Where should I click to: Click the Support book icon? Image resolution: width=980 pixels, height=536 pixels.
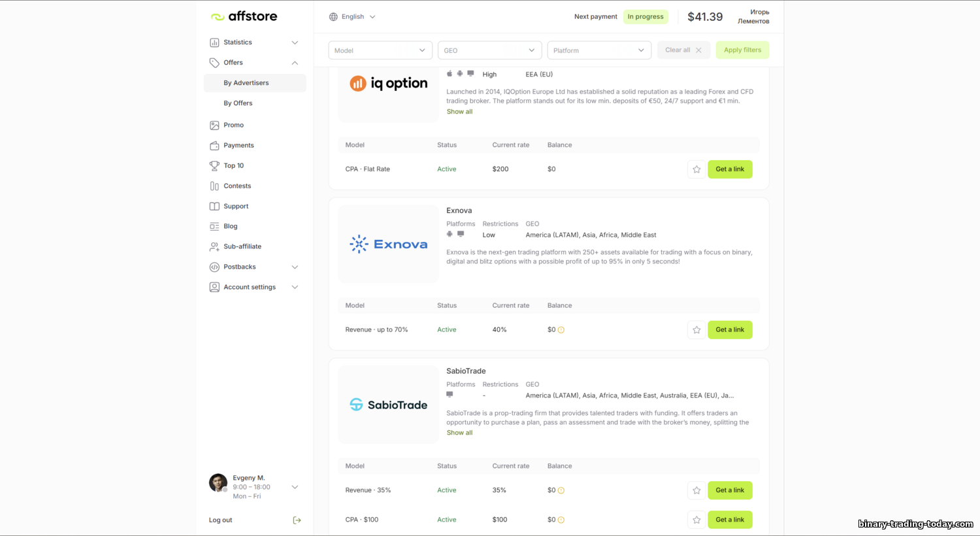[214, 206]
